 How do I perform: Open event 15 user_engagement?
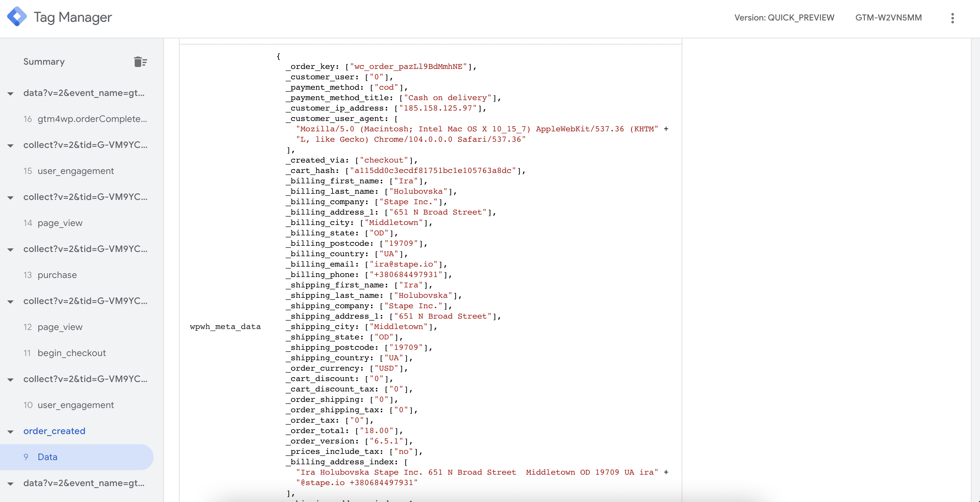(68, 171)
